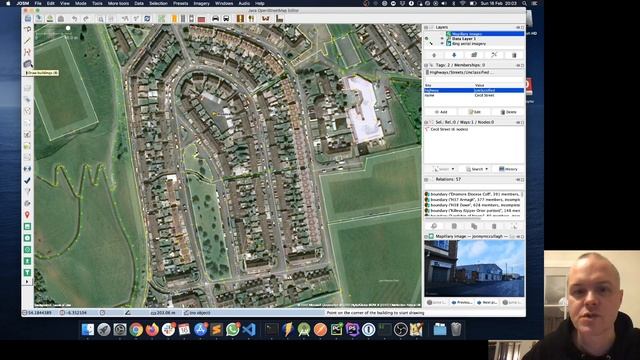Click the zoom magnifier icon in toolbar
Viewport: 640px width, 360px height.
point(100,19)
